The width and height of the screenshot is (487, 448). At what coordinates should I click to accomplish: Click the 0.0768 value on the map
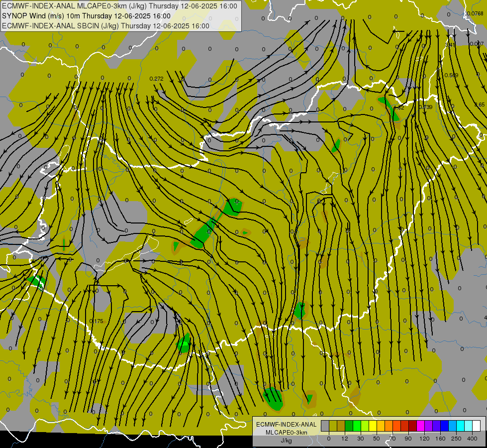475,13
